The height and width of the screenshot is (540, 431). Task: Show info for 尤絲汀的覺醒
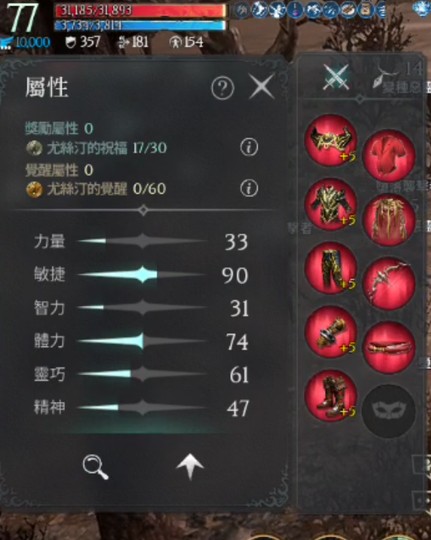249,188
